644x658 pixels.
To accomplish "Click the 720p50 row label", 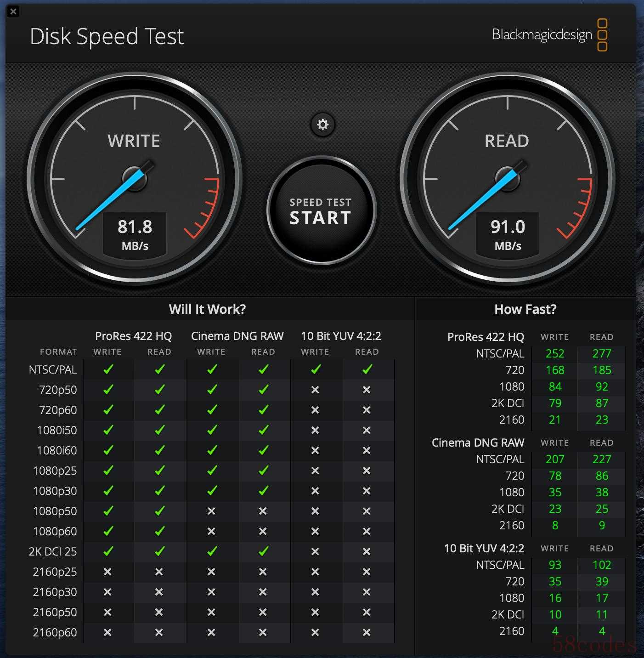I will pyautogui.click(x=58, y=390).
